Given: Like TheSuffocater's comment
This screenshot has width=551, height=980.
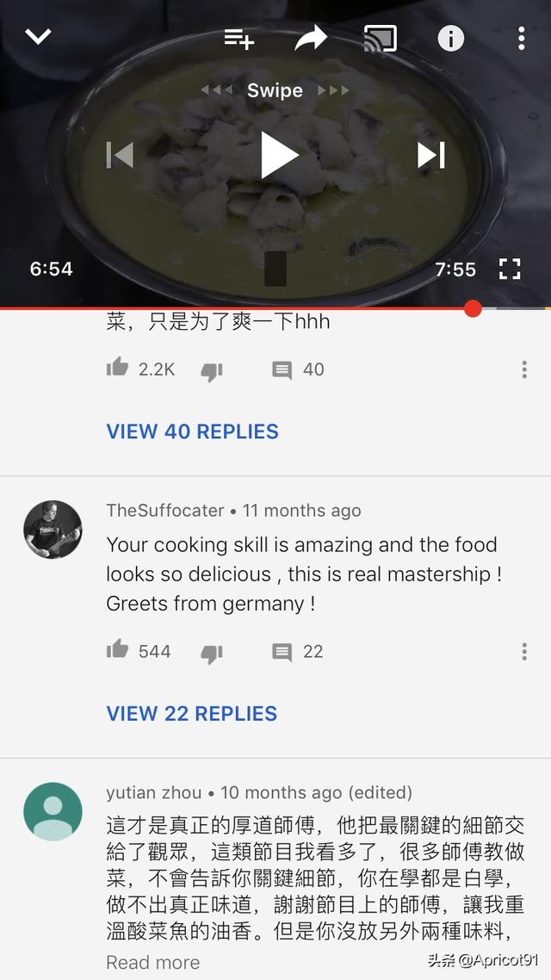Looking at the screenshot, I should (x=117, y=650).
